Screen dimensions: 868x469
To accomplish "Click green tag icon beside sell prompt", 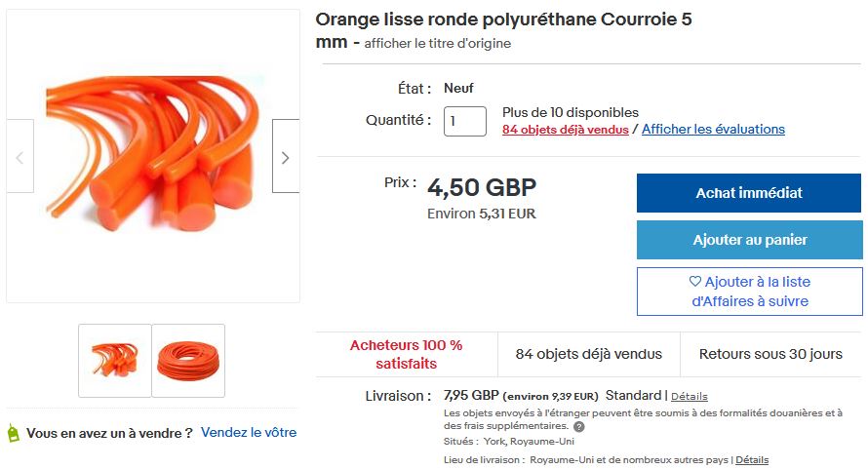I will coord(13,433).
